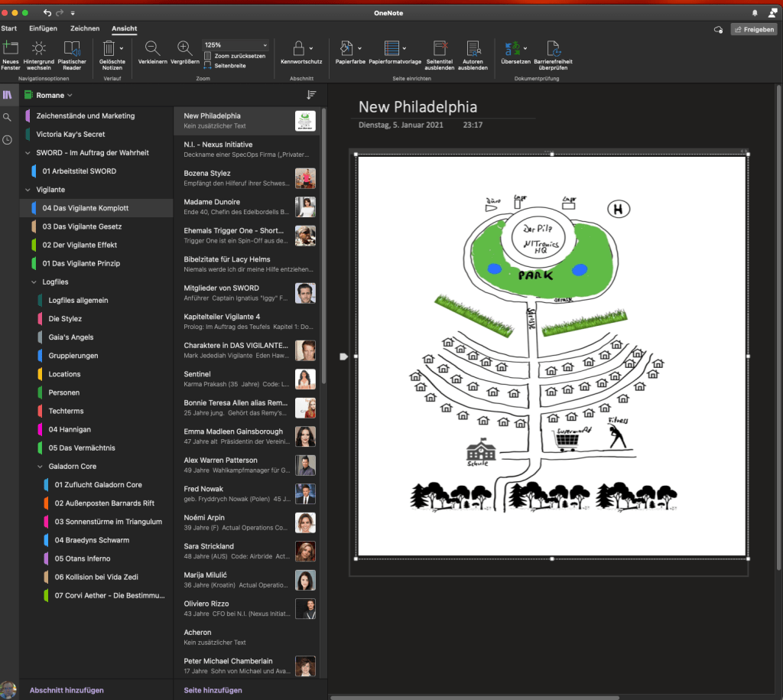Open the search magnifier in left sidebar

point(8,117)
